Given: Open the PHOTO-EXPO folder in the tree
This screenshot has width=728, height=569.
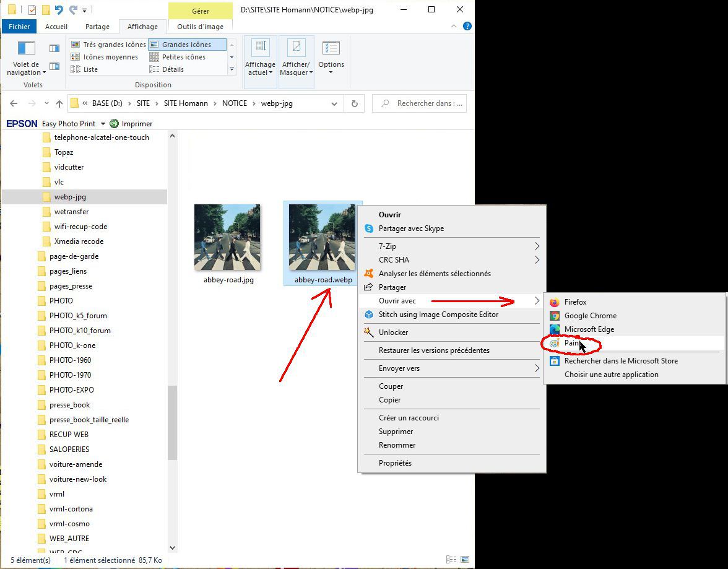Looking at the screenshot, I should click(x=72, y=390).
